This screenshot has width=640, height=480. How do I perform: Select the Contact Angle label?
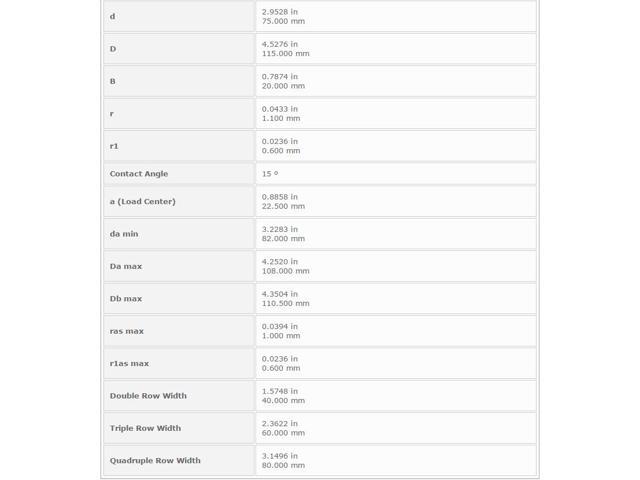(x=139, y=174)
